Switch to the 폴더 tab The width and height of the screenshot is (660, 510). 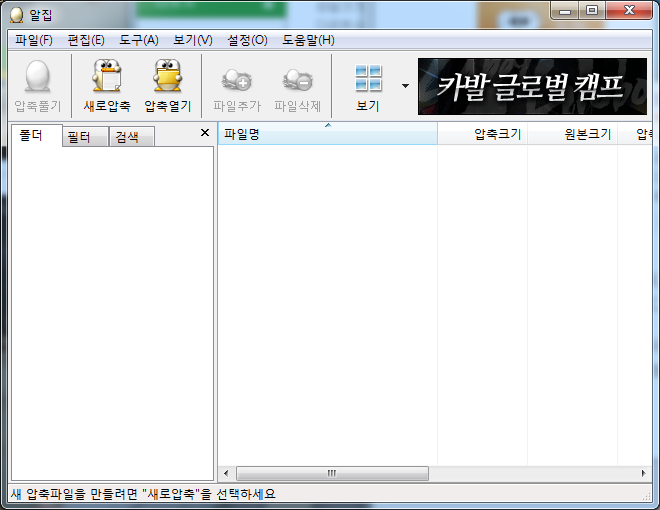[x=37, y=135]
